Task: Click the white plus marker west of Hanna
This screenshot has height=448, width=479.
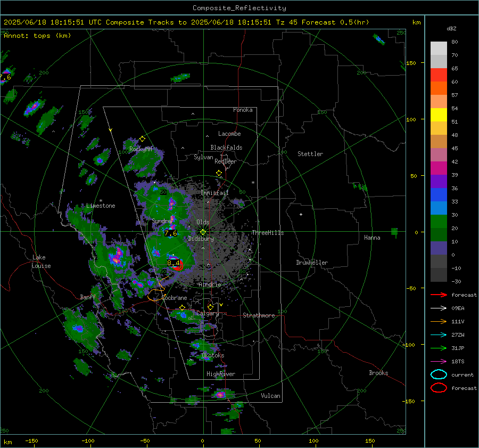Action: 301,214
